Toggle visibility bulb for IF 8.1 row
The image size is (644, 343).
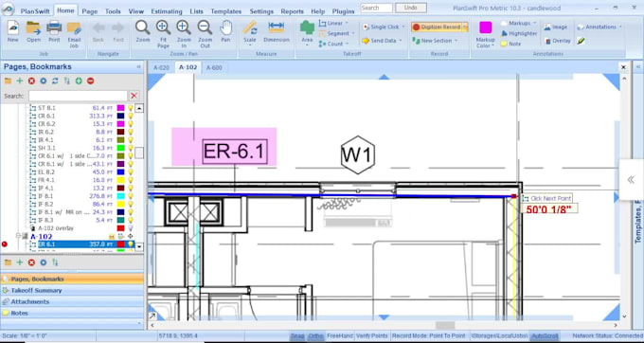click(131, 196)
